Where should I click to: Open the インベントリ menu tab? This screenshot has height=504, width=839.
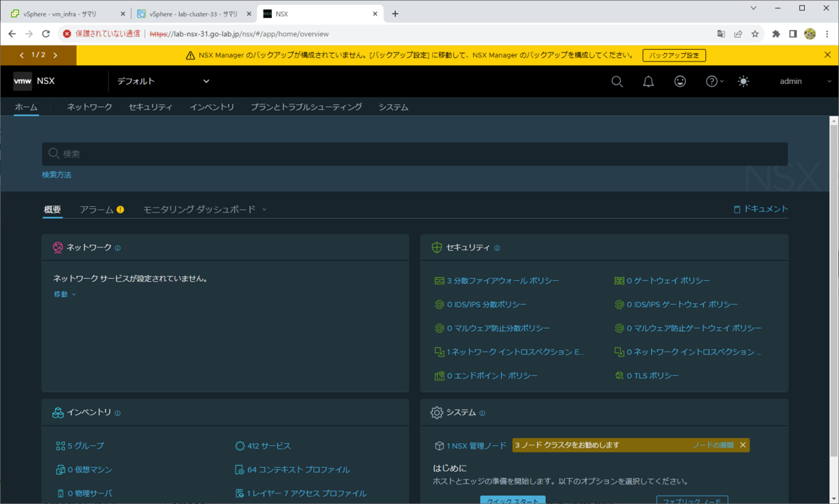point(212,107)
